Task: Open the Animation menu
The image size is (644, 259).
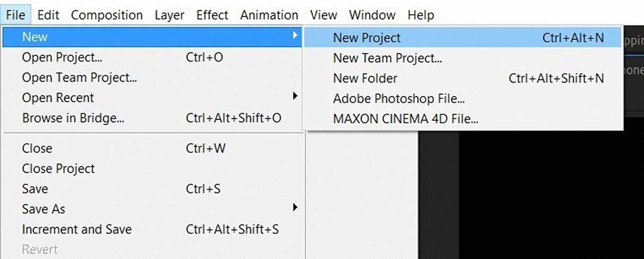Action: coord(269,15)
